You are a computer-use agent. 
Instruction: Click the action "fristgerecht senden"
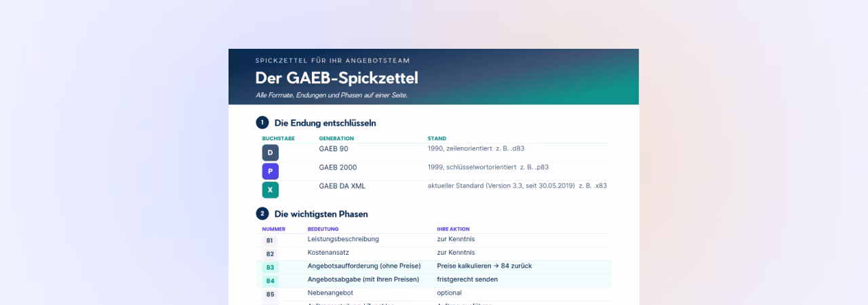coord(467,279)
